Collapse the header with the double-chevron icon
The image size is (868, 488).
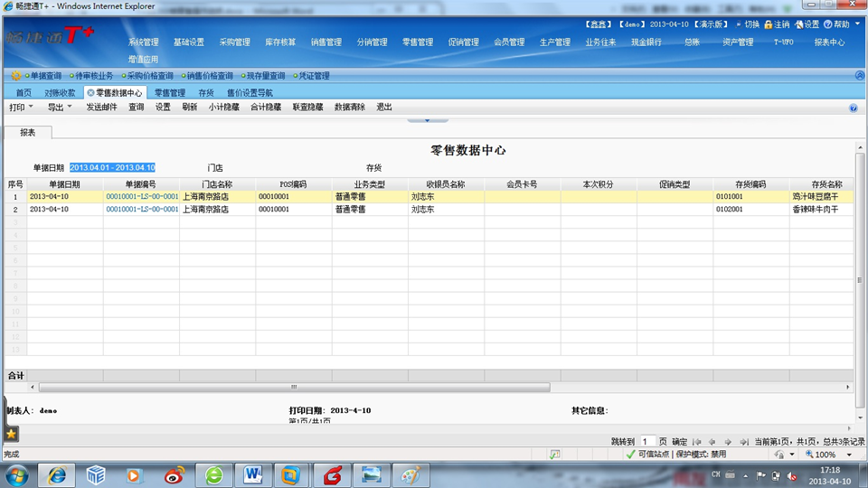pos(859,75)
